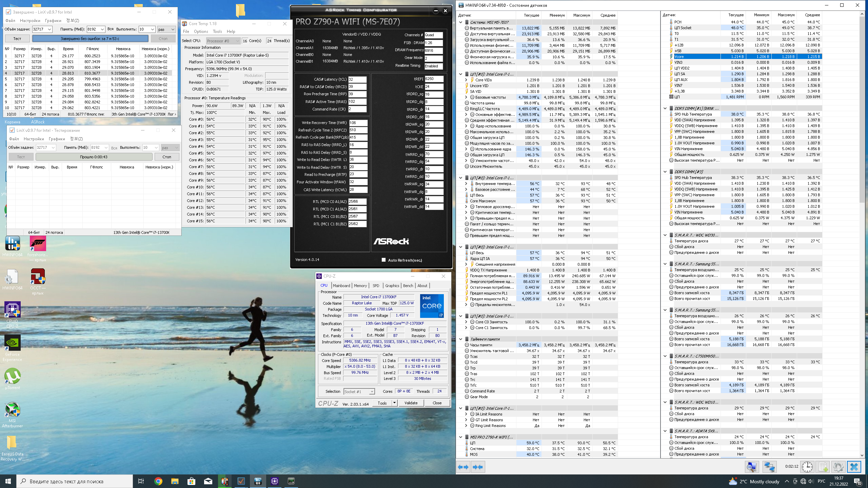Viewport: 868px width, 488px height.
Task: Click HWiNFO reset clock icon
Action: click(x=807, y=467)
